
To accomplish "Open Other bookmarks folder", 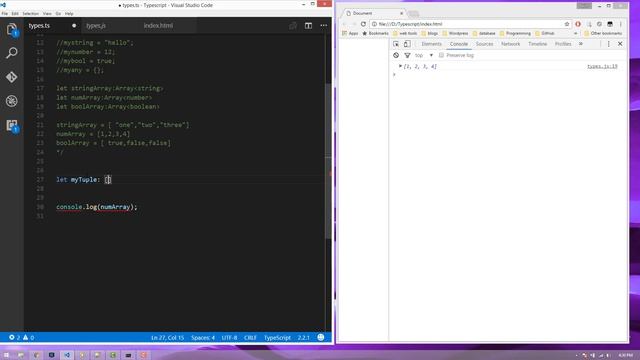I will point(603,33).
